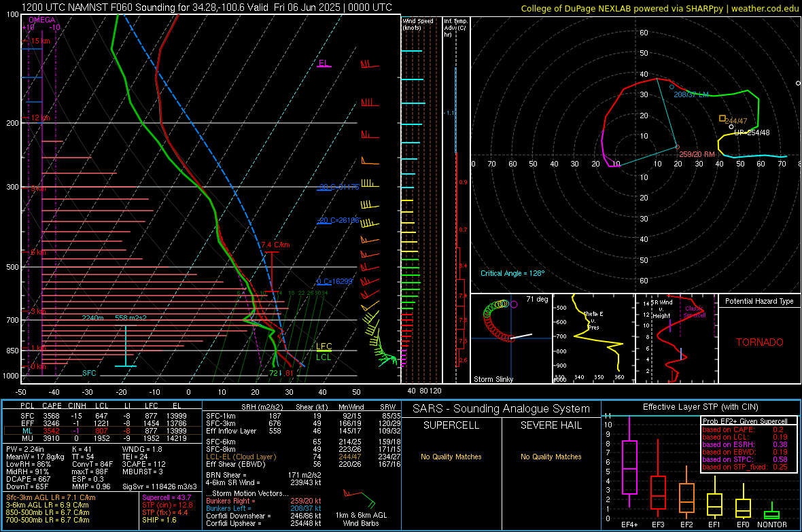This screenshot has width=802, height=532.
Task: Select the MU parcel row
Action: [103, 438]
